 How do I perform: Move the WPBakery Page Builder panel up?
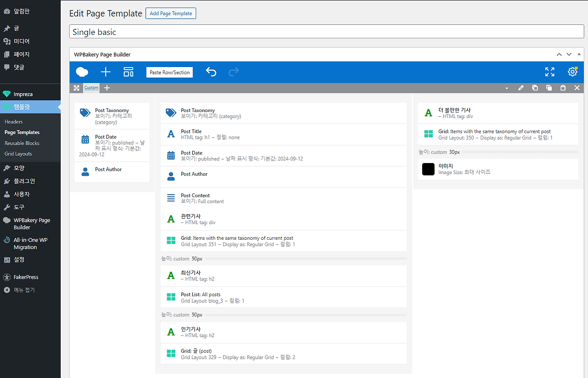[x=559, y=54]
